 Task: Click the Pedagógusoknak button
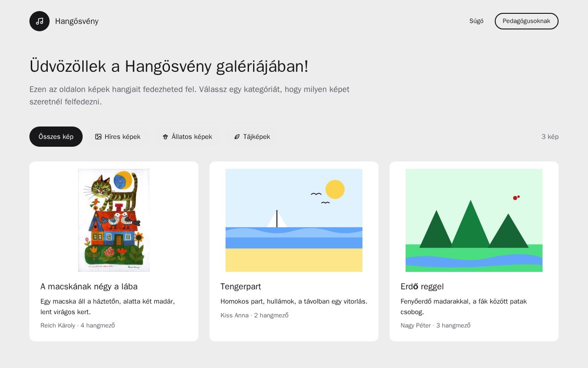[x=526, y=21]
